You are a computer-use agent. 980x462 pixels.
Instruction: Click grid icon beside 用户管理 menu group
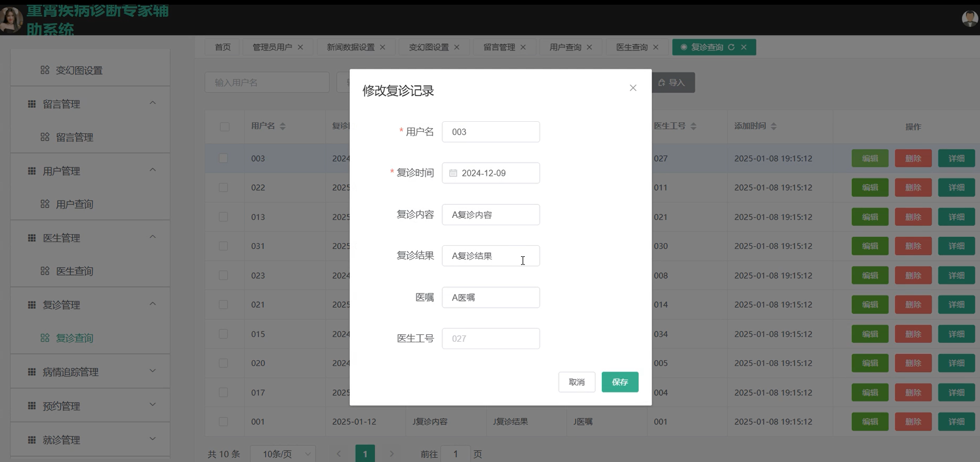[x=32, y=171]
